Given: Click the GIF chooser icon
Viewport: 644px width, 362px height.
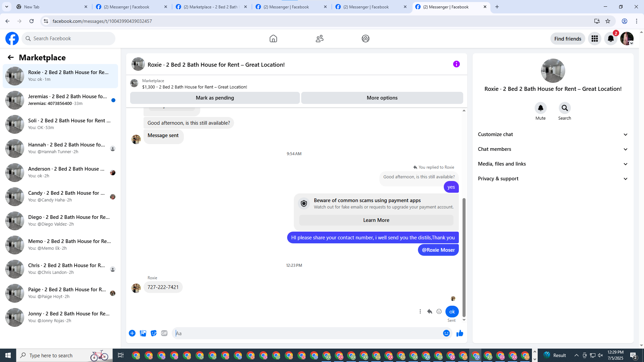Looking at the screenshot, I should click(x=164, y=333).
